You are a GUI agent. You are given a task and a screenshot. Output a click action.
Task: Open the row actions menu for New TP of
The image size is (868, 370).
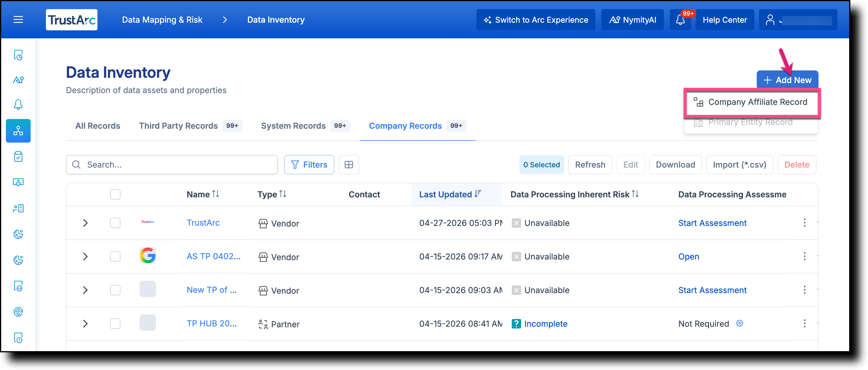804,290
